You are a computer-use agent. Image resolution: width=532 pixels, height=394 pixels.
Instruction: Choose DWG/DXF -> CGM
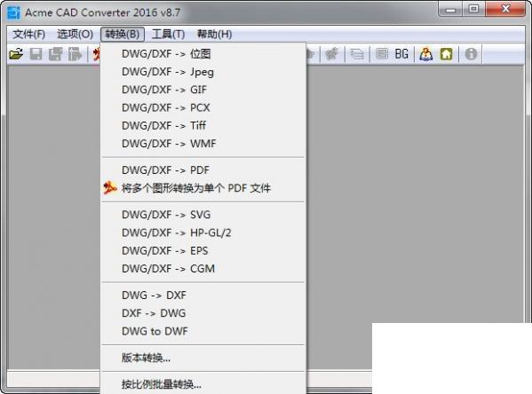click(203, 269)
